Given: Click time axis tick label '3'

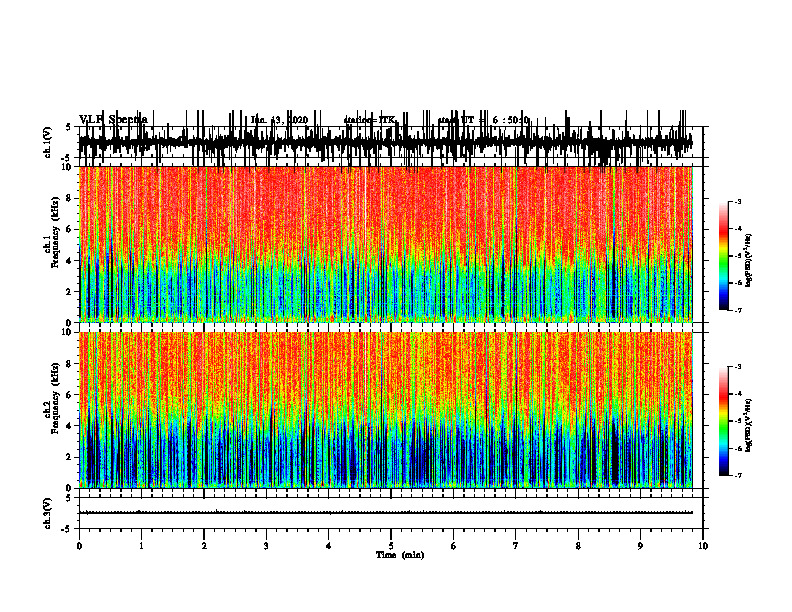Looking at the screenshot, I should [266, 546].
